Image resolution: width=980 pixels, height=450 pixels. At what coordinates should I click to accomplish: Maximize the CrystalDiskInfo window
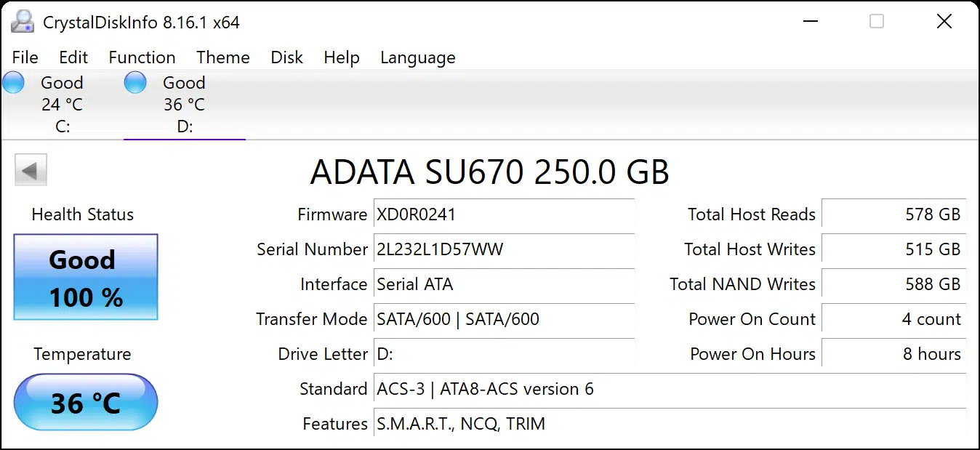point(877,22)
